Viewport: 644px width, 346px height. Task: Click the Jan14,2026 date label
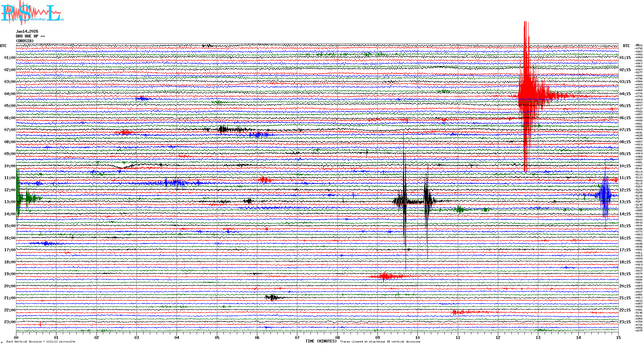click(x=27, y=31)
